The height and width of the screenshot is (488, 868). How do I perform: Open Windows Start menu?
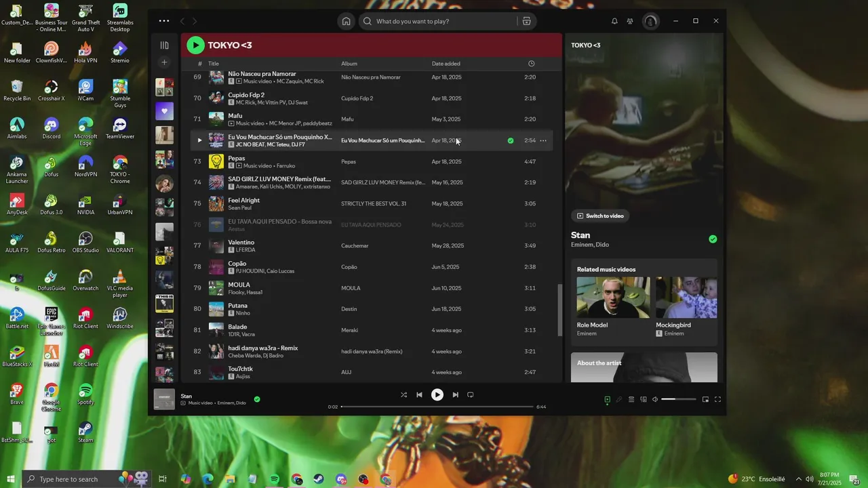coord(11,479)
